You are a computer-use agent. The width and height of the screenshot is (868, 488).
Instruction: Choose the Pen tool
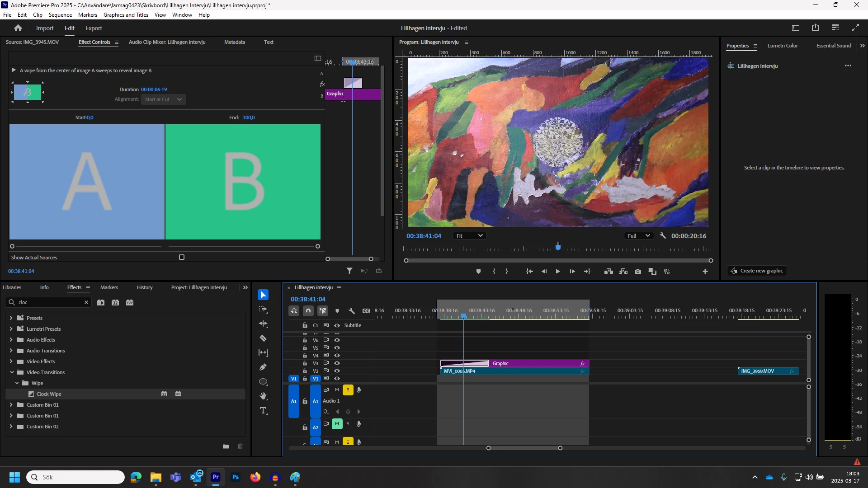point(263,367)
